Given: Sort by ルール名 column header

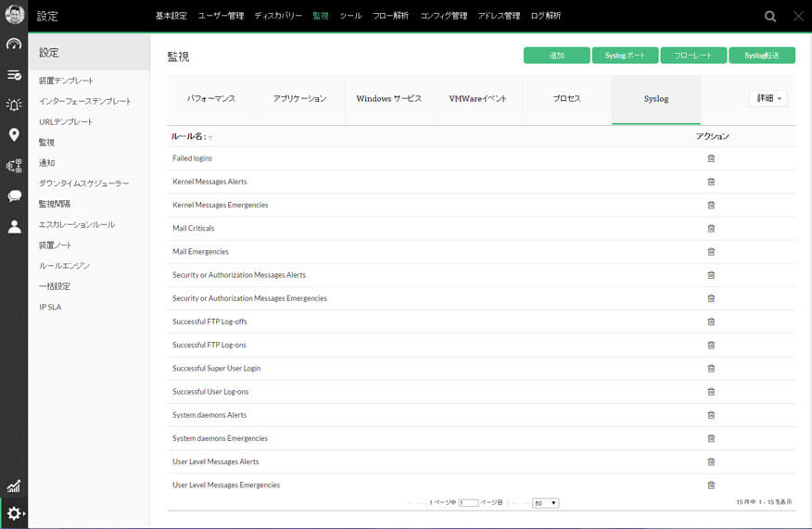Looking at the screenshot, I should [x=189, y=136].
